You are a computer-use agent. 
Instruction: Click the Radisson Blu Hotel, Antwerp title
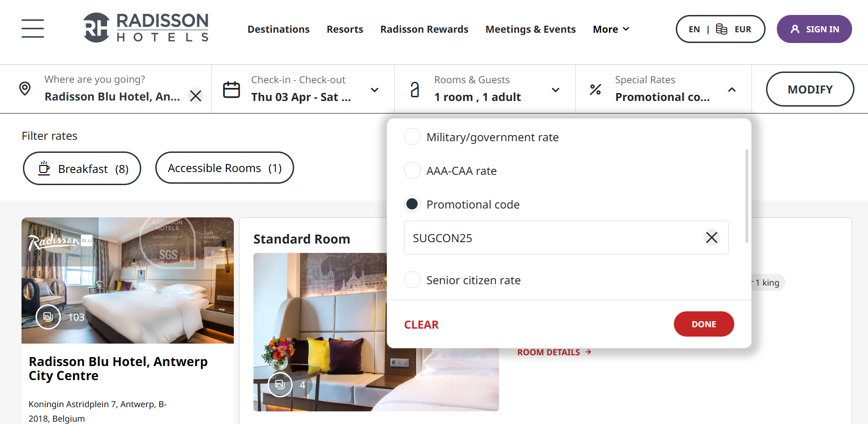(x=118, y=368)
